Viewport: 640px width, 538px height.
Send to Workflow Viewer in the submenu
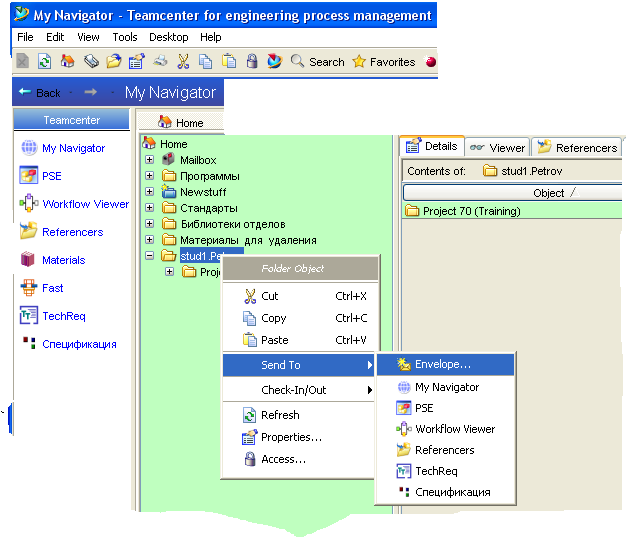pos(445,429)
